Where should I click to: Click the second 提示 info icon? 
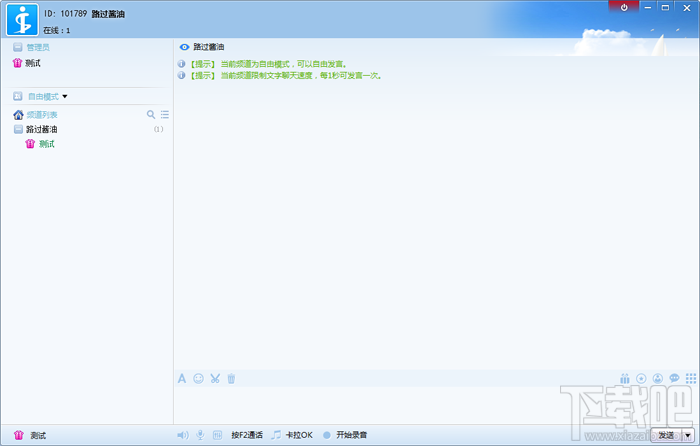point(181,75)
